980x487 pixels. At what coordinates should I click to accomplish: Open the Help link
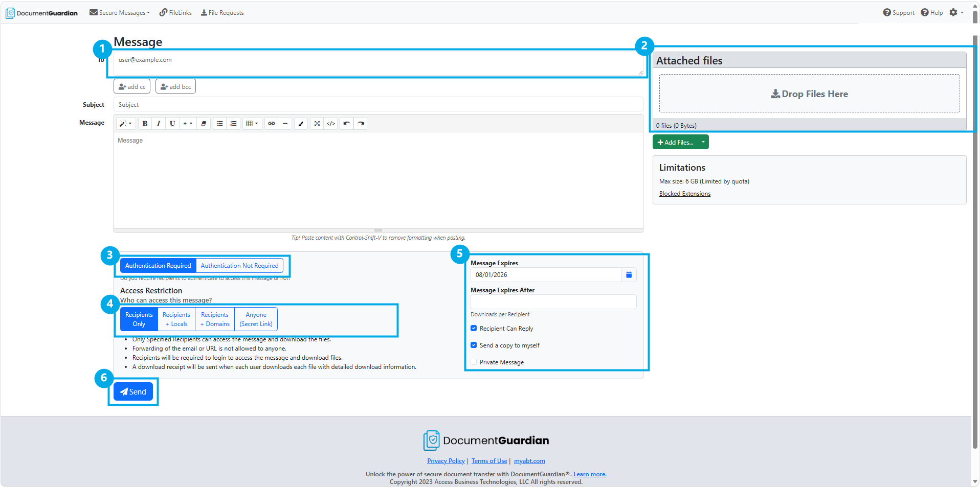(932, 12)
